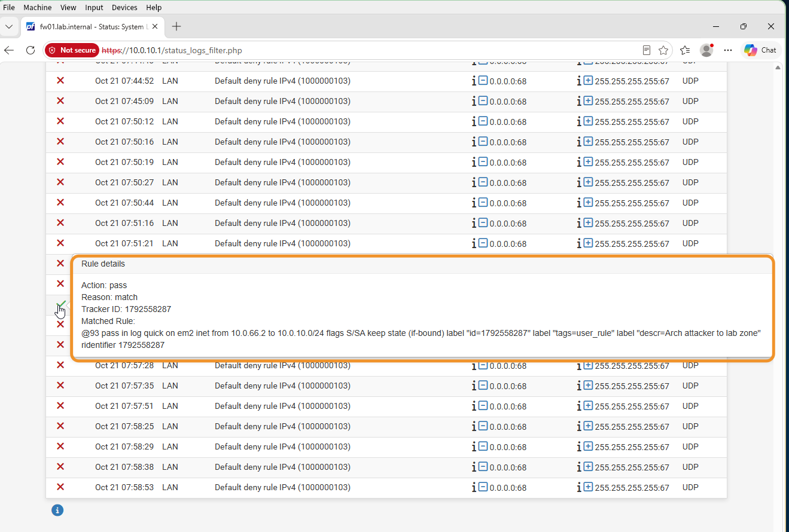Viewport: 789px width, 532px height.
Task: Open Edge settings and more menu
Action: tap(728, 50)
